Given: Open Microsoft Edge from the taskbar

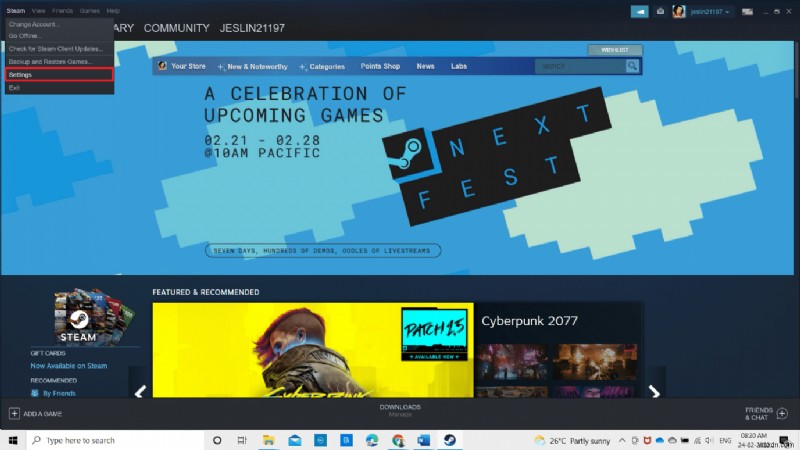Looking at the screenshot, I should tap(372, 440).
